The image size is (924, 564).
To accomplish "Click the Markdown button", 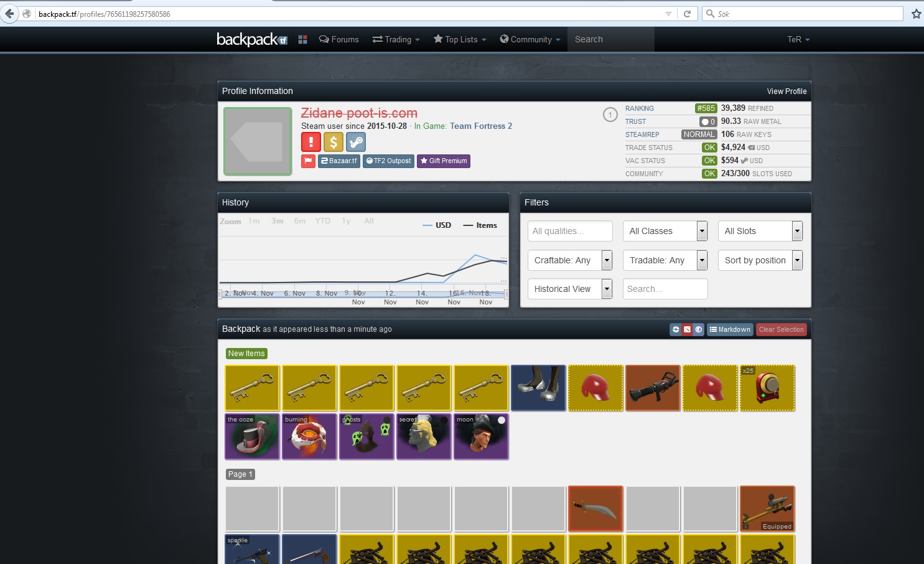I will point(730,329).
